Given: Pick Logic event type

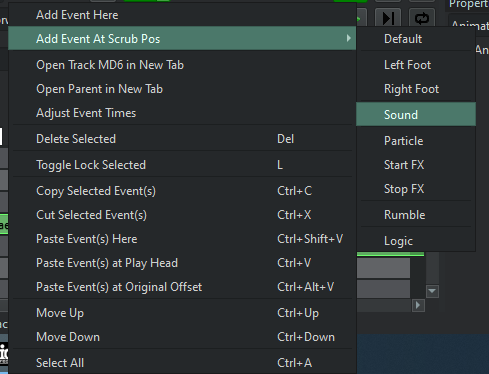Looking at the screenshot, I should 416,241.
